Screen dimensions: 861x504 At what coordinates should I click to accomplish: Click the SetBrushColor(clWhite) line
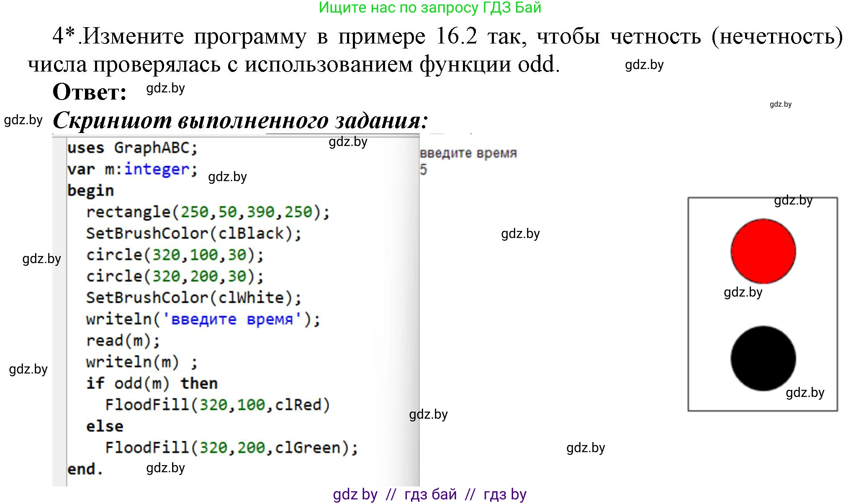pyautogui.click(x=193, y=298)
